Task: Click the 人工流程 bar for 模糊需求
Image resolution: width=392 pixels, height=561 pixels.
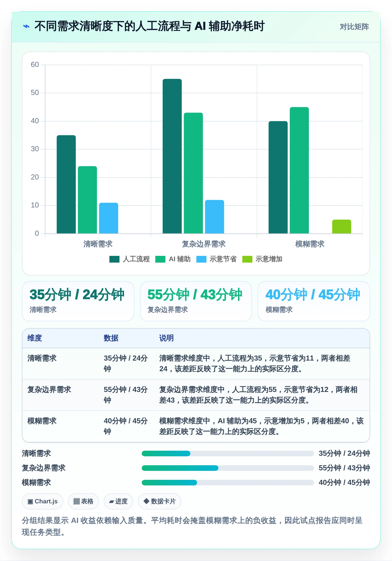Action: pyautogui.click(x=278, y=177)
